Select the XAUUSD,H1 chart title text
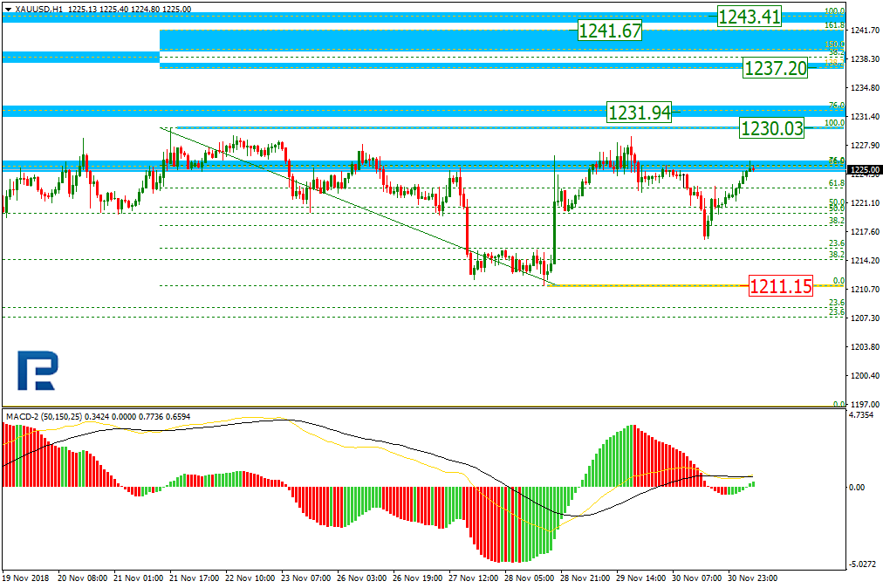This screenshot has width=883, height=588. [x=39, y=9]
